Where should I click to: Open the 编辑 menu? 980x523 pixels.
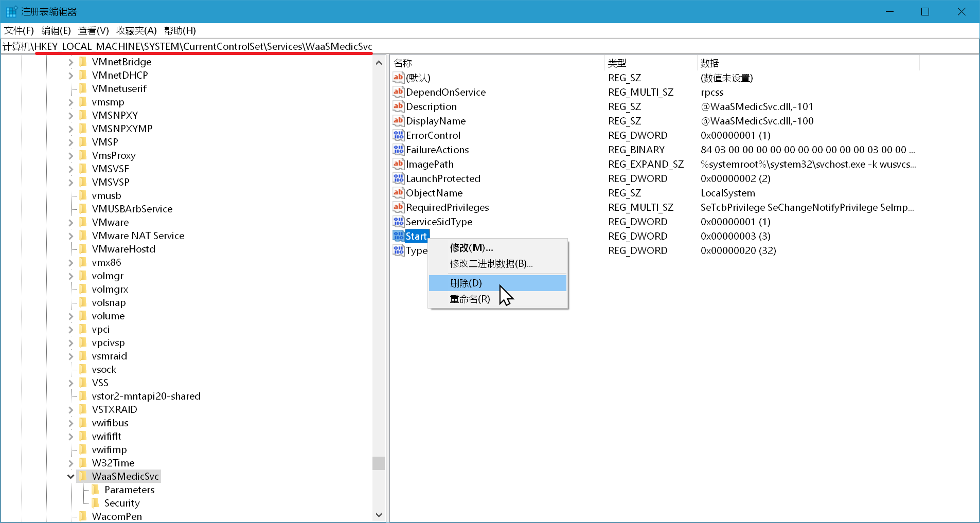(56, 30)
